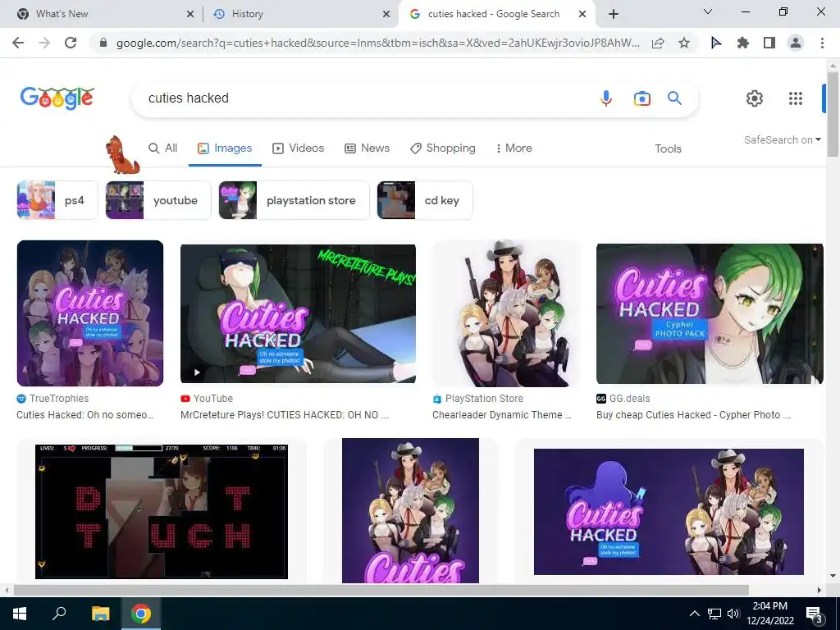Image resolution: width=840 pixels, height=630 pixels.
Task: Start voice search with microphone icon
Action: click(606, 98)
